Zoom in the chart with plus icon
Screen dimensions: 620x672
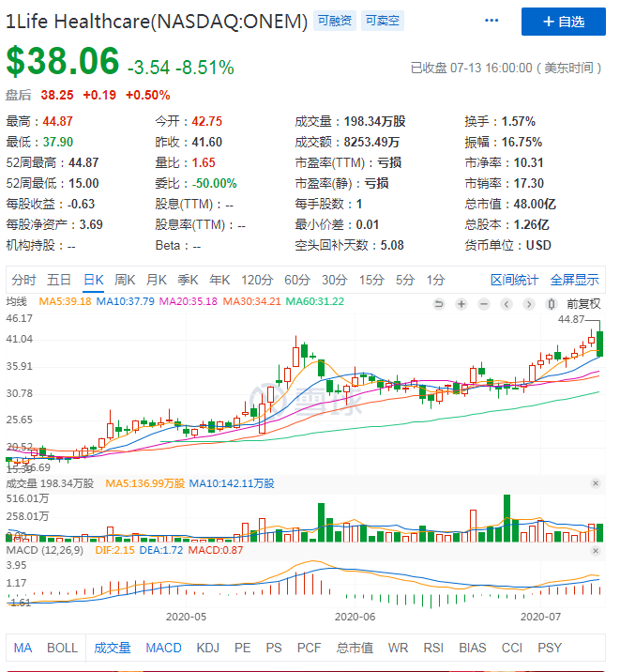click(461, 304)
